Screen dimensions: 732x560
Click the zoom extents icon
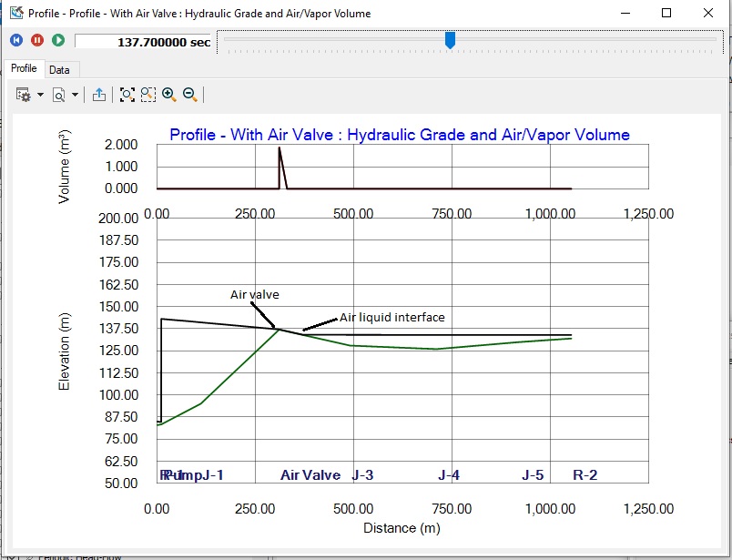[127, 95]
